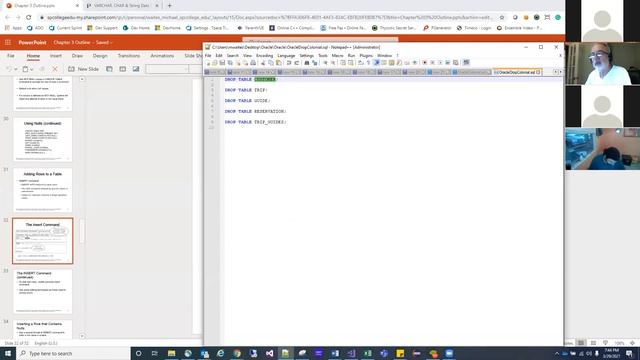Viewport: 640px width, 360px height.
Task: Click Notepad++ Cut scissors icon
Action: coord(263,63)
